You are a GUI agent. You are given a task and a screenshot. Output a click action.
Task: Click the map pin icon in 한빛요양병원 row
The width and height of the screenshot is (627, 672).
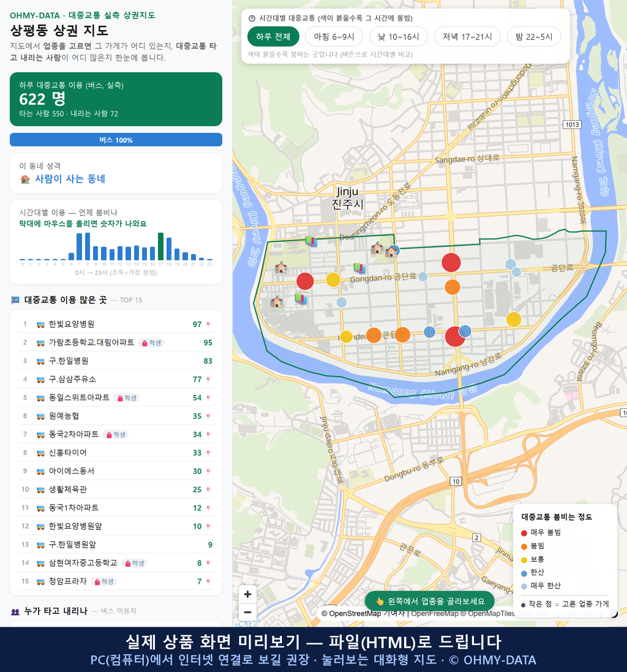pos(208,324)
